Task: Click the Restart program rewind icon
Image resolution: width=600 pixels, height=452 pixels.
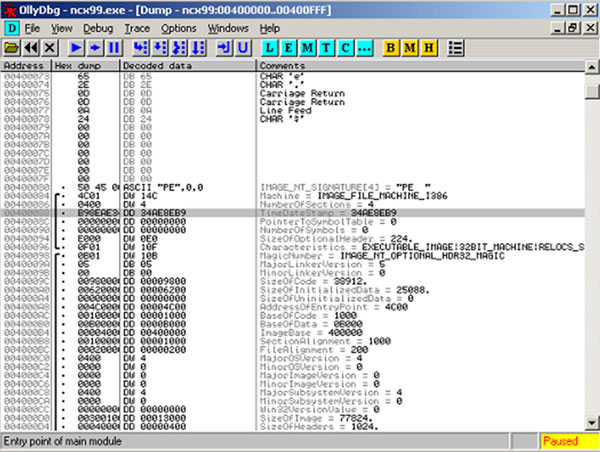Action: tap(31, 48)
